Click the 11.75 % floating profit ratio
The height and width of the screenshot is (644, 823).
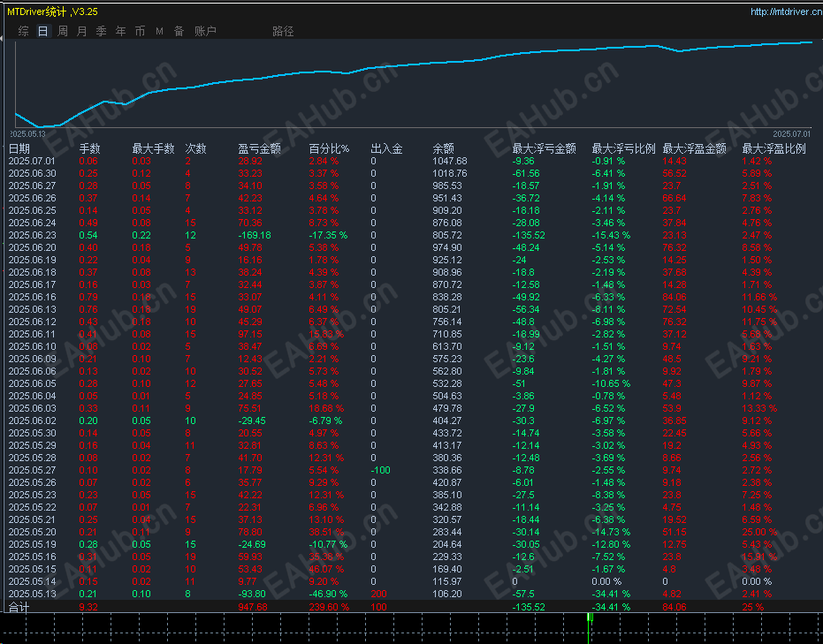click(x=759, y=322)
